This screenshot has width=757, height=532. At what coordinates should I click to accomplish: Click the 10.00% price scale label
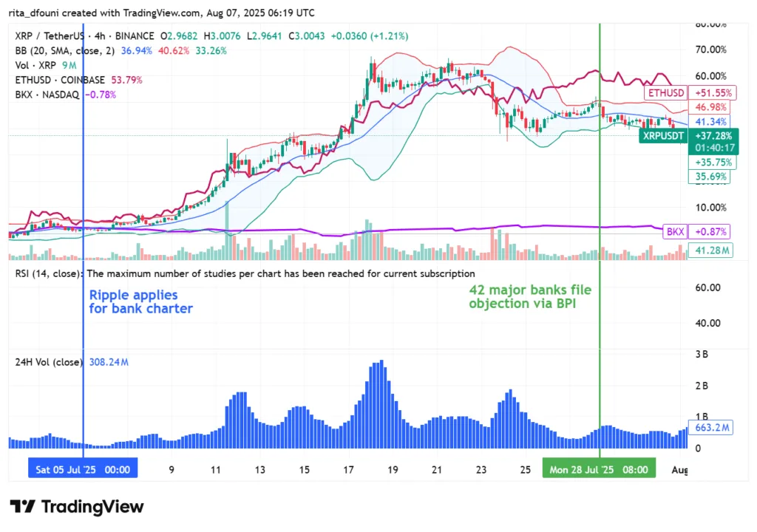click(710, 208)
